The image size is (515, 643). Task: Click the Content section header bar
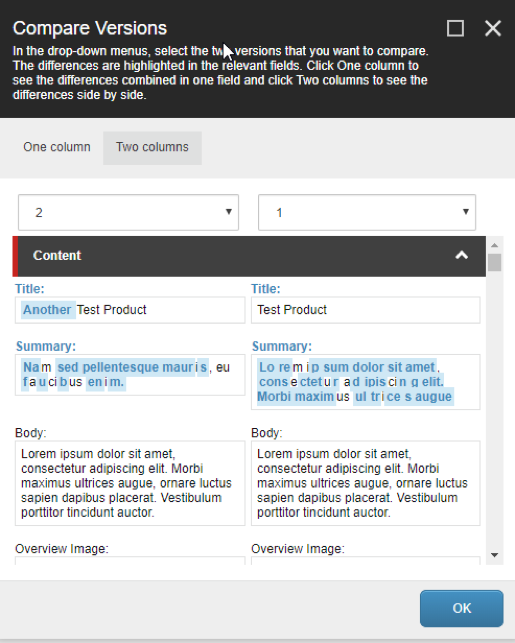coord(249,256)
